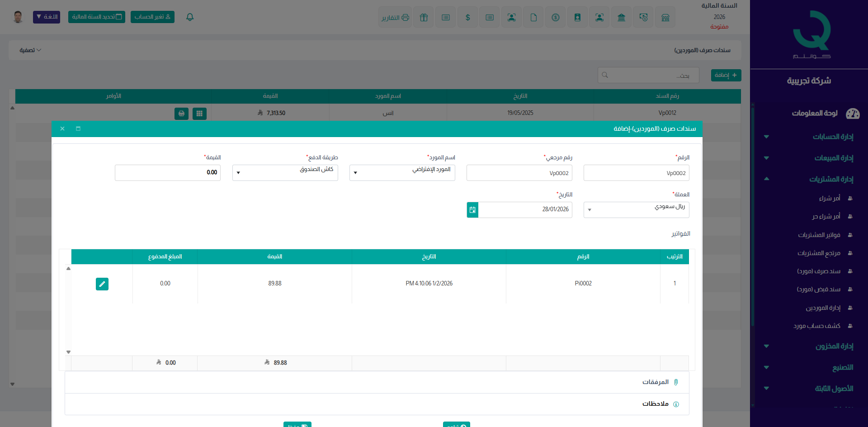Click the pencil edit icon for invoice Pi0002
The width and height of the screenshot is (868, 427).
coord(102,284)
